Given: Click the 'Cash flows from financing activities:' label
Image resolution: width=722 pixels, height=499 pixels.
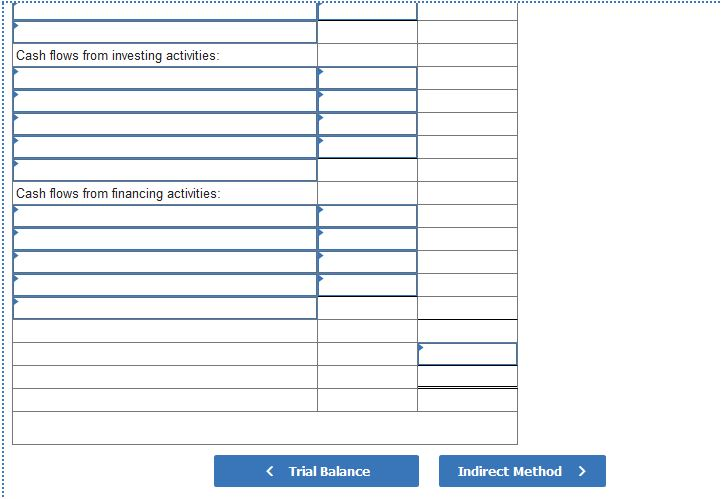Looking at the screenshot, I should pyautogui.click(x=118, y=193).
